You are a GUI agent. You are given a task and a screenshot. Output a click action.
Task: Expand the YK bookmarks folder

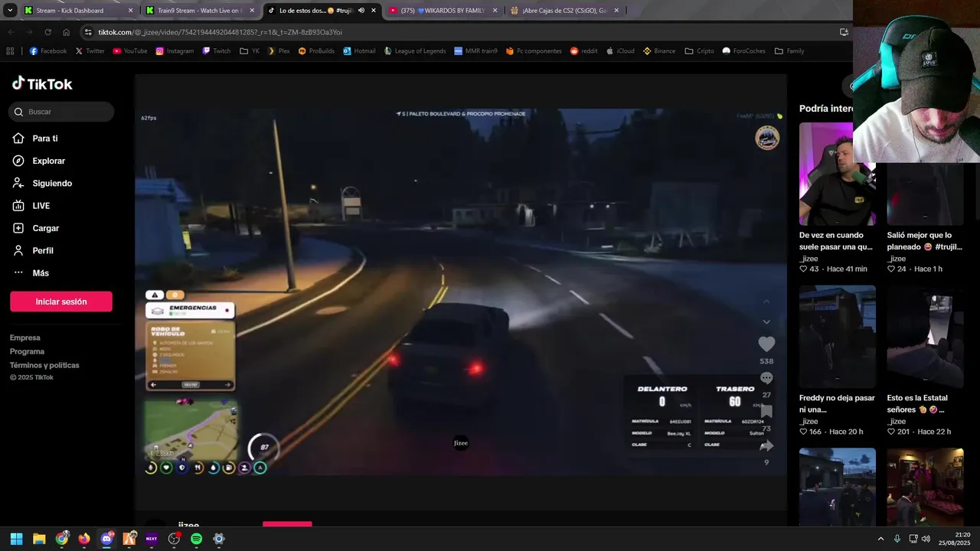pyautogui.click(x=250, y=51)
